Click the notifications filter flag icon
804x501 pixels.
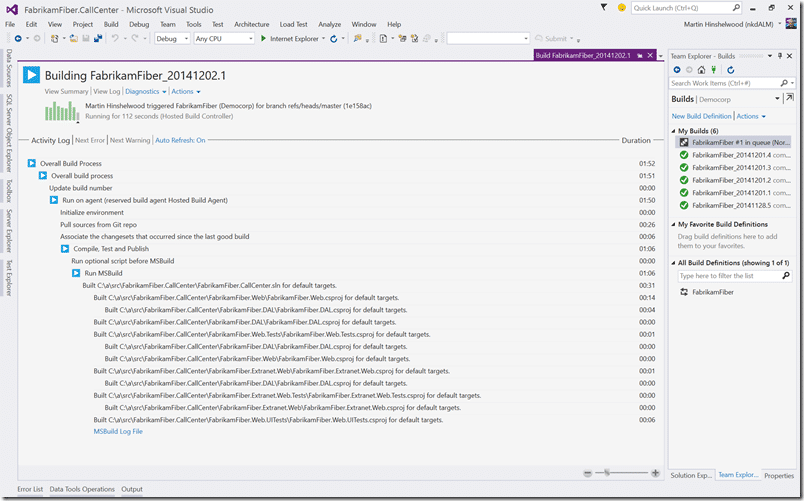[604, 8]
